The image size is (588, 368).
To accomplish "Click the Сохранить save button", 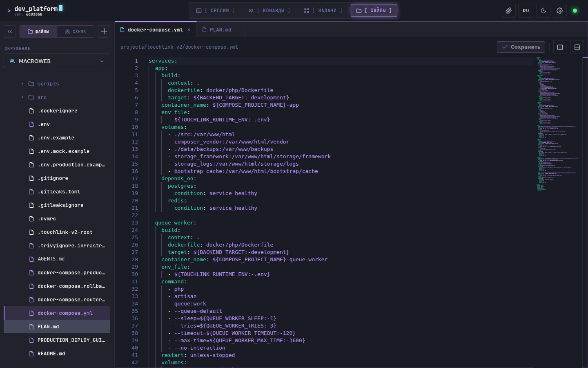I will tap(521, 47).
